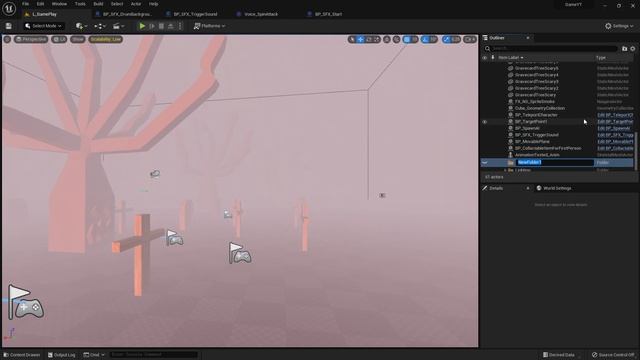Open the viewport options hamburger menu
This screenshot has width=640, height=360.
coord(7,39)
